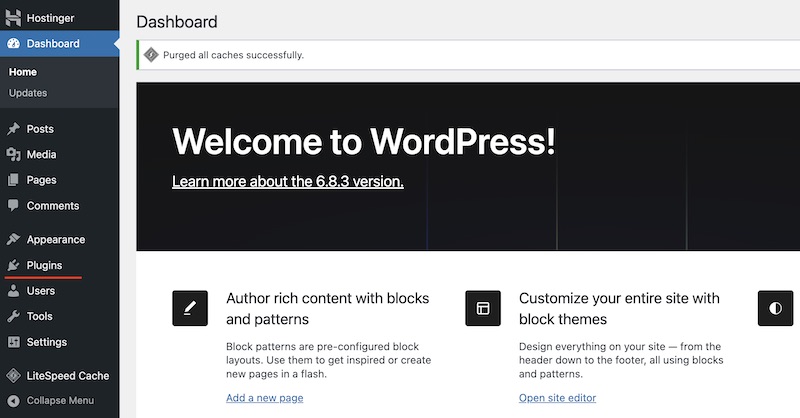Screen dimensions: 800x418
Task: Click the Block patterns are pre-configured description
Action: [x=329, y=360]
